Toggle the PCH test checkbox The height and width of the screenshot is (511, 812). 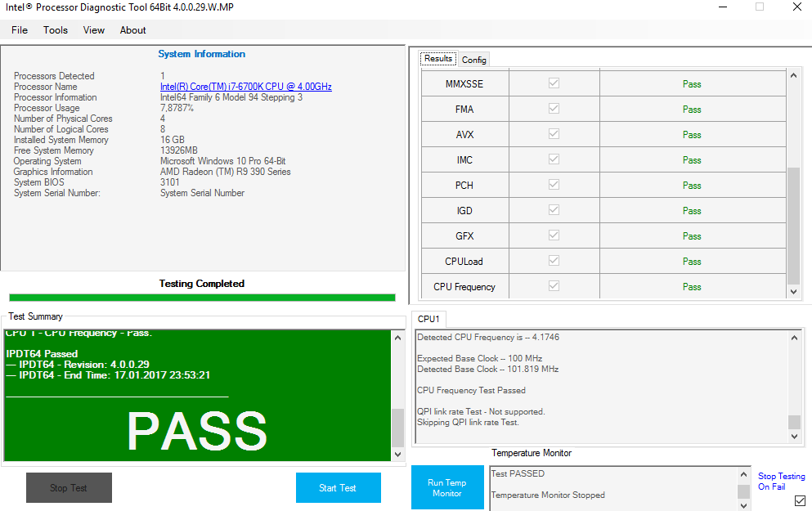tap(554, 185)
